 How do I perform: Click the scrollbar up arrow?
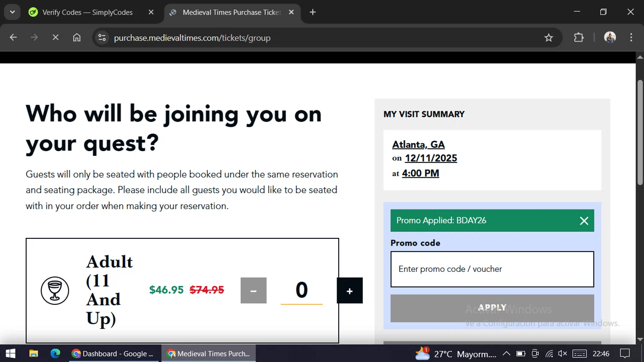pos(640,57)
